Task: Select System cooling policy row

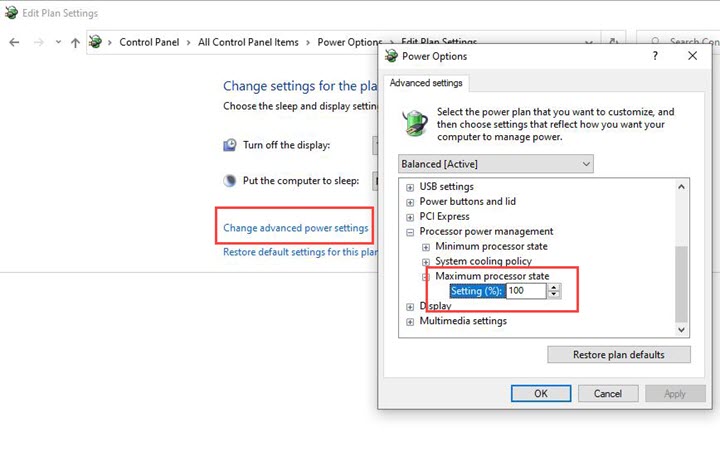Action: click(484, 261)
